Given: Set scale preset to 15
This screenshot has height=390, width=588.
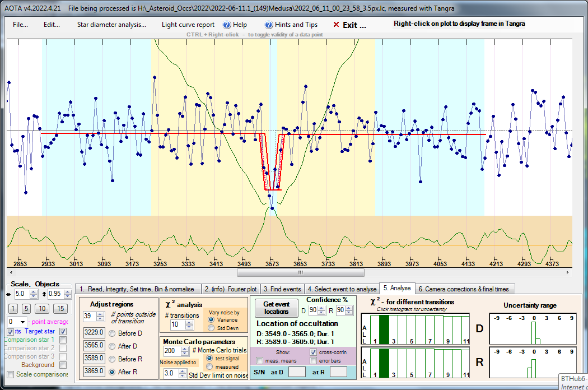Looking at the screenshot, I should tap(60, 309).
